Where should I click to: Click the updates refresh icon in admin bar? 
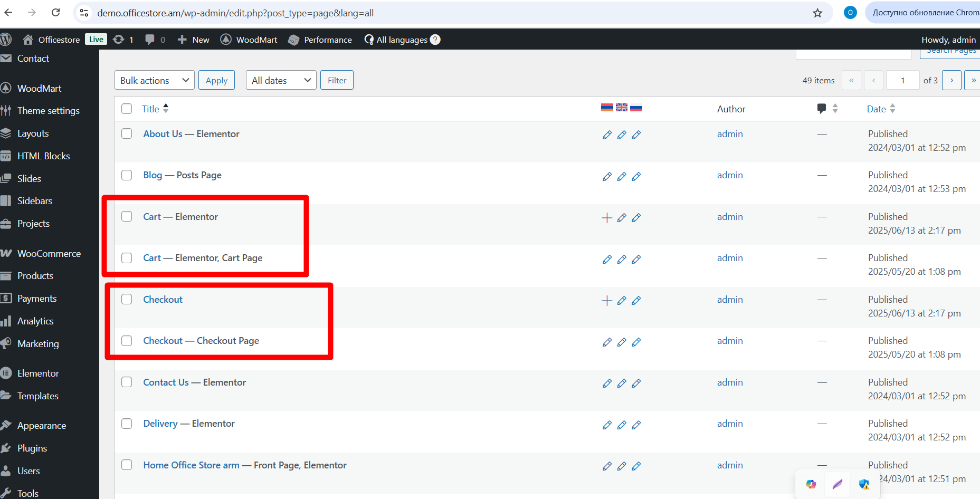119,40
